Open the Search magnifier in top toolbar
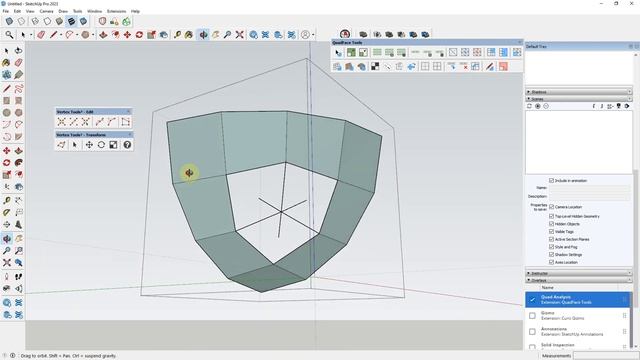This screenshot has height=360, width=640. click(9, 35)
